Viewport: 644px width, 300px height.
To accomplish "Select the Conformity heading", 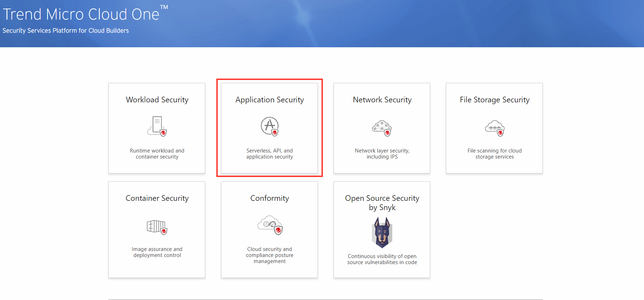I will [x=270, y=198].
